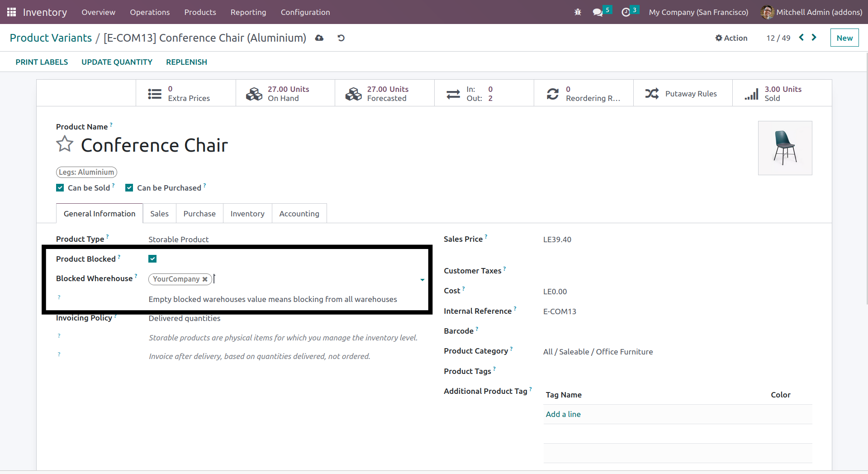Expand the Blocked Wherehouse dropdown arrow
The height and width of the screenshot is (474, 868).
coord(422,280)
